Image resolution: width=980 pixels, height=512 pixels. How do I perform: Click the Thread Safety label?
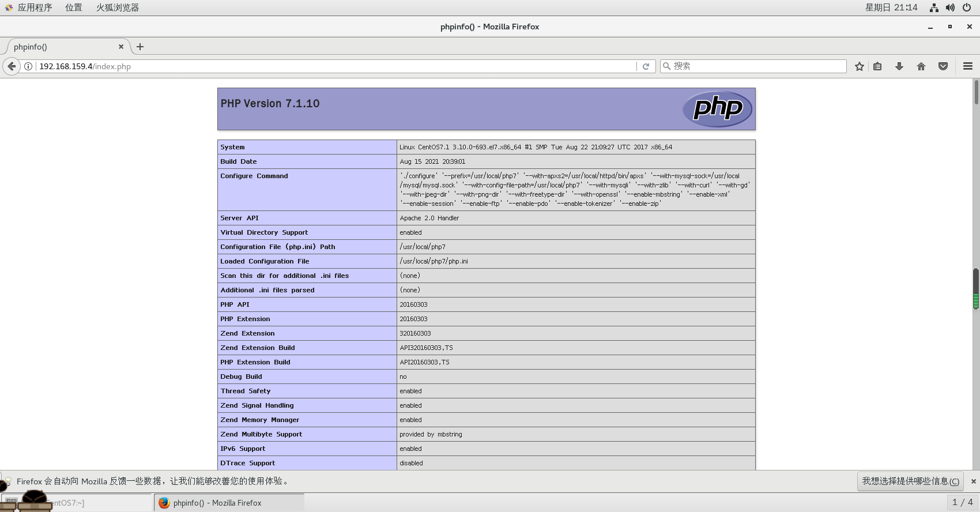pyautogui.click(x=246, y=391)
